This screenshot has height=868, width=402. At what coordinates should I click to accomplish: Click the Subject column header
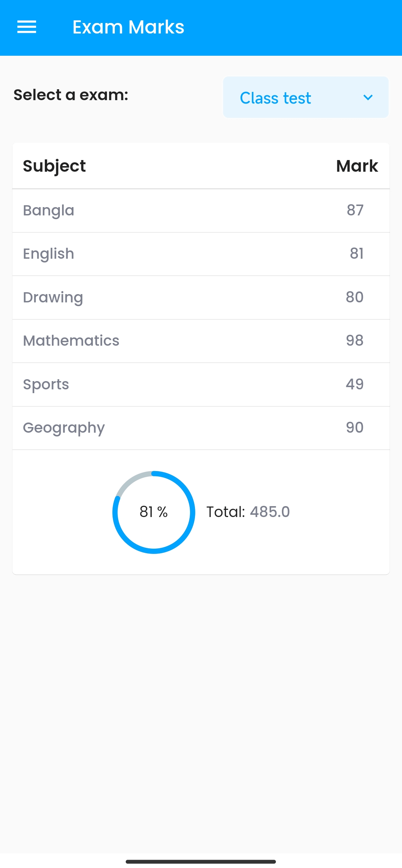pos(54,166)
